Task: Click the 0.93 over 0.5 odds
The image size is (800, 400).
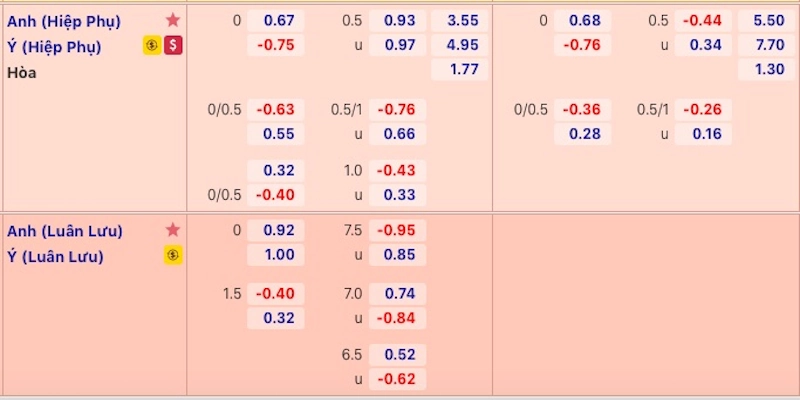Action: [x=398, y=20]
